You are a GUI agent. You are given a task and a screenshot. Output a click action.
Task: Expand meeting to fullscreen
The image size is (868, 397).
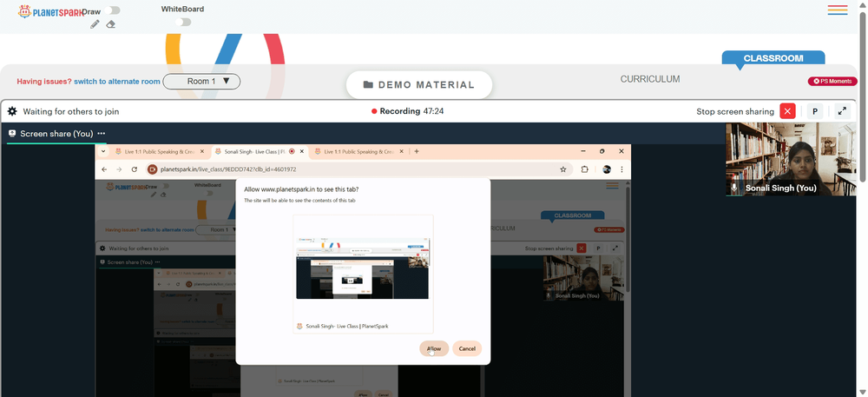click(842, 111)
